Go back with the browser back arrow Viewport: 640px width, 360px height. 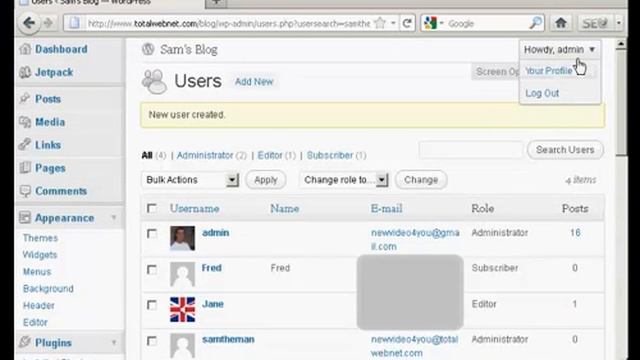[29, 23]
